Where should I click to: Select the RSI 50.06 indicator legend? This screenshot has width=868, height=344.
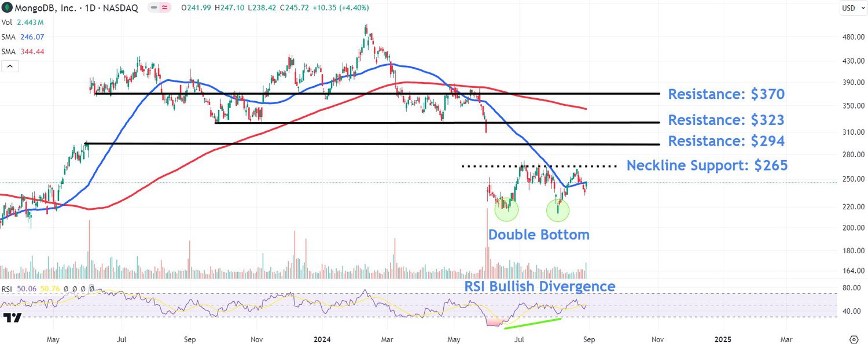19,288
